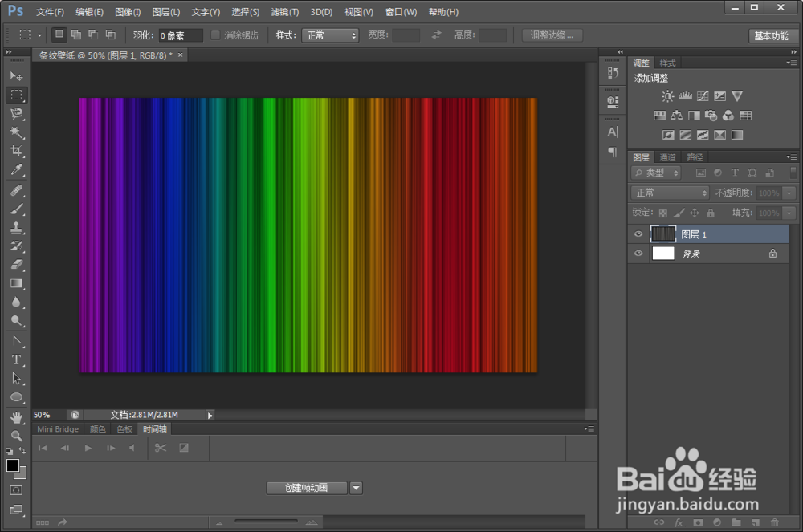Select the Pen tool
The width and height of the screenshot is (803, 532).
click(x=16, y=341)
